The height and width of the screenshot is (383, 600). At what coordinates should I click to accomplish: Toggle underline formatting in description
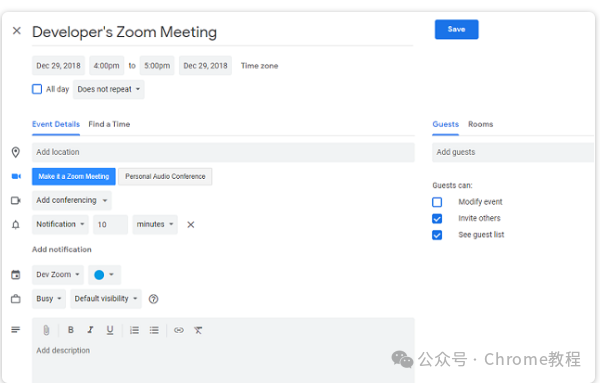point(110,330)
